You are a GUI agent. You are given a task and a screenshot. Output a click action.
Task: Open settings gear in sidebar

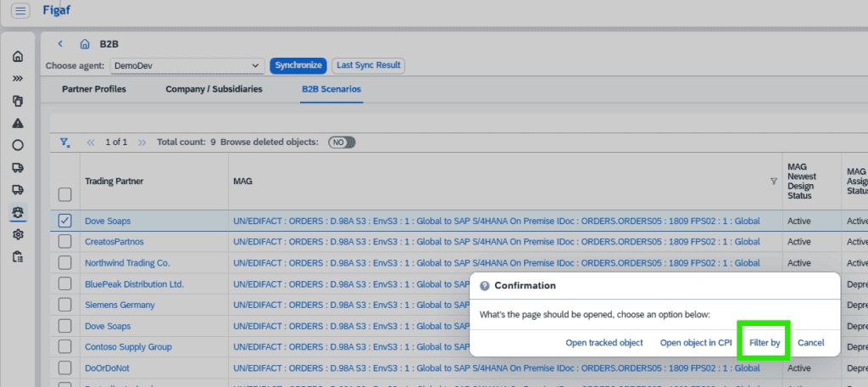click(18, 234)
